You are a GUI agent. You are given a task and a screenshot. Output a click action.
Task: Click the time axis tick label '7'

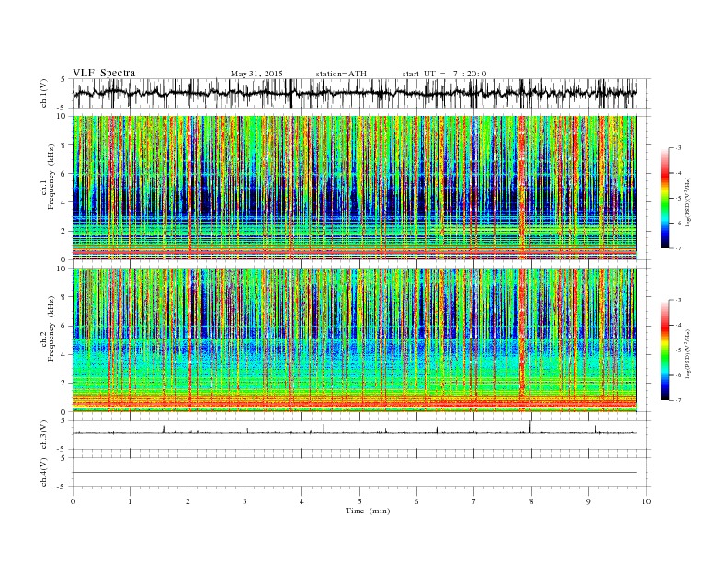pyautogui.click(x=473, y=501)
